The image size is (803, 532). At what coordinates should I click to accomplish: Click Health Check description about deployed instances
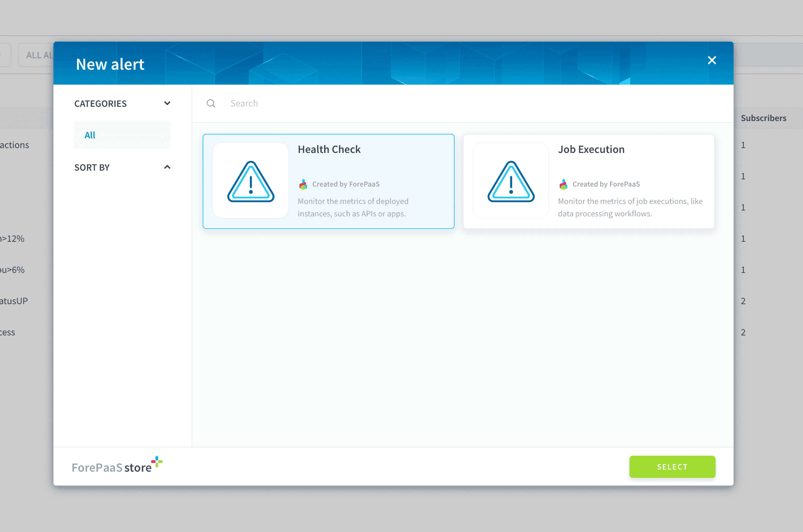point(353,207)
